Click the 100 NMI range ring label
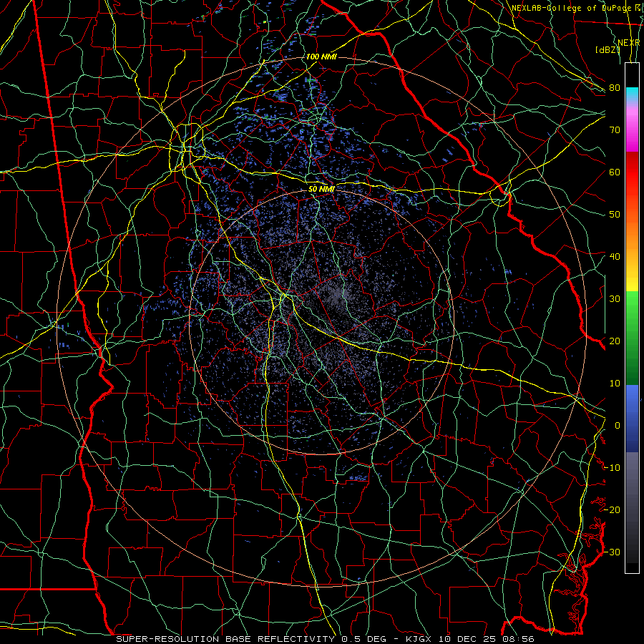This screenshot has width=644, height=644. click(x=321, y=57)
